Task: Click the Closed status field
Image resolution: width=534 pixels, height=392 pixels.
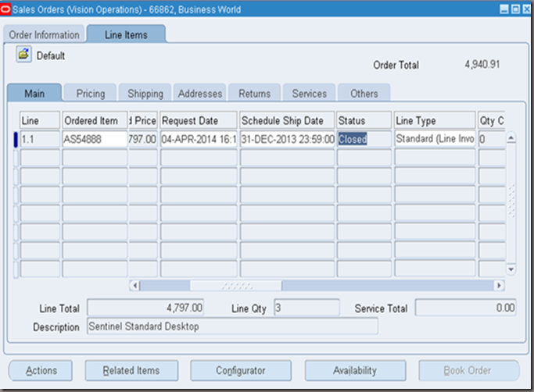Action: click(x=364, y=139)
